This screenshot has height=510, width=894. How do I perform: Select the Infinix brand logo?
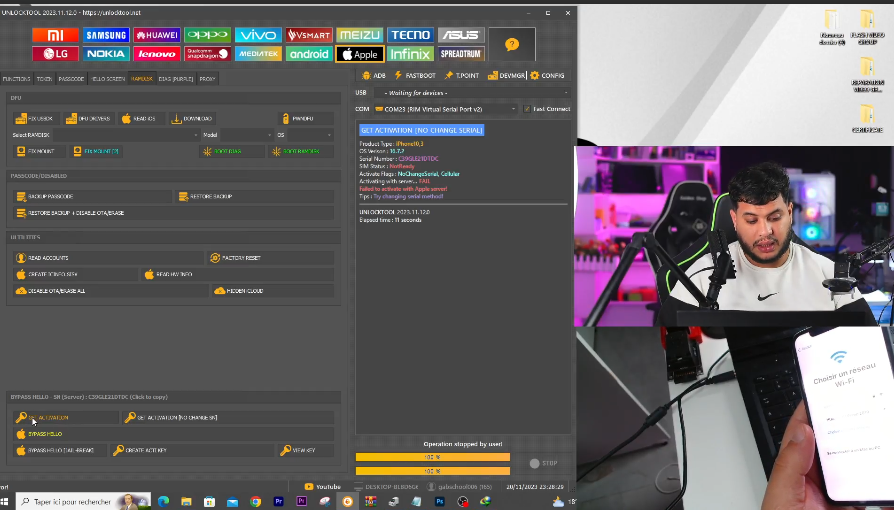coord(411,54)
